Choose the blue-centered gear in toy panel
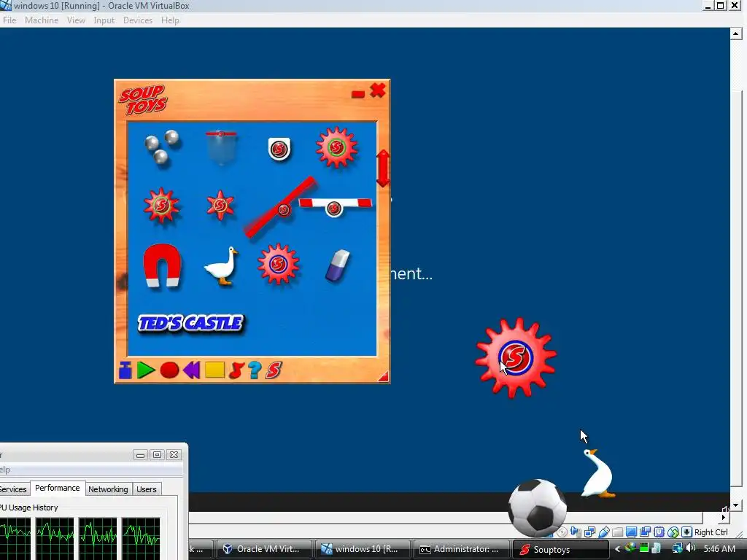This screenshot has height=560, width=747. click(x=278, y=264)
